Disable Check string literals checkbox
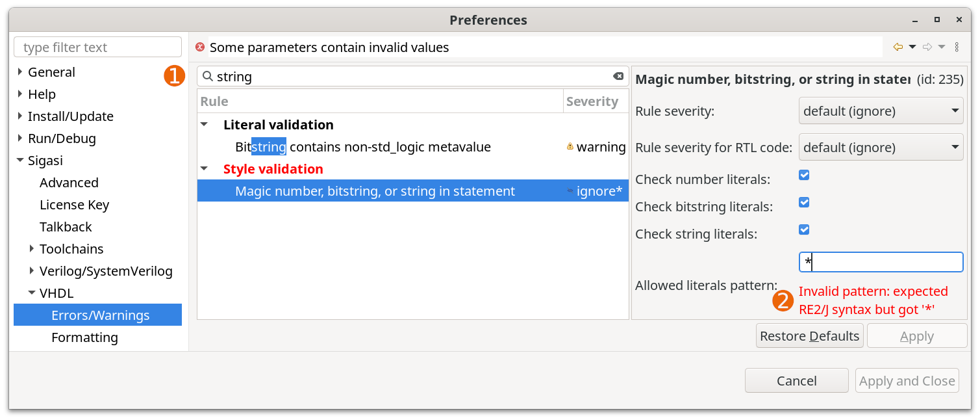The image size is (980, 420). [x=804, y=230]
